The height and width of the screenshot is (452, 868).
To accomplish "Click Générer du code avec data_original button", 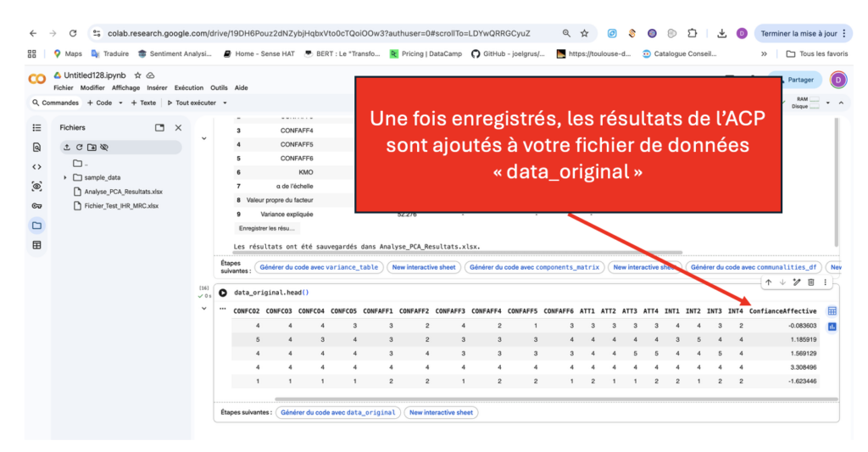I will point(337,412).
